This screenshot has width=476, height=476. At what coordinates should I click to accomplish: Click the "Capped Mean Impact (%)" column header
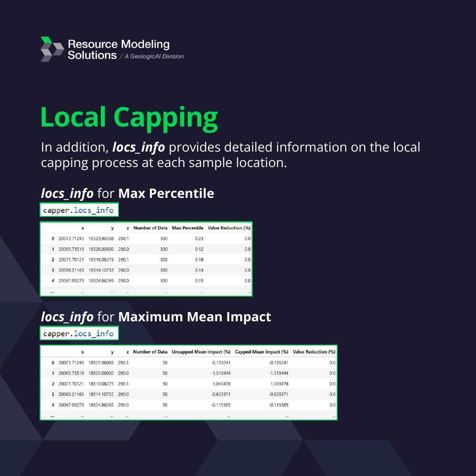click(262, 352)
